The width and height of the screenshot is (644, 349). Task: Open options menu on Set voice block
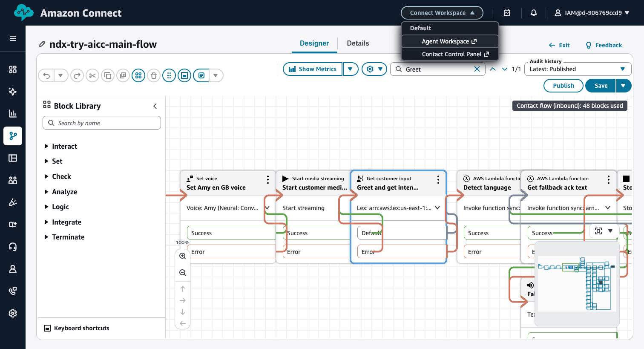[x=268, y=179]
